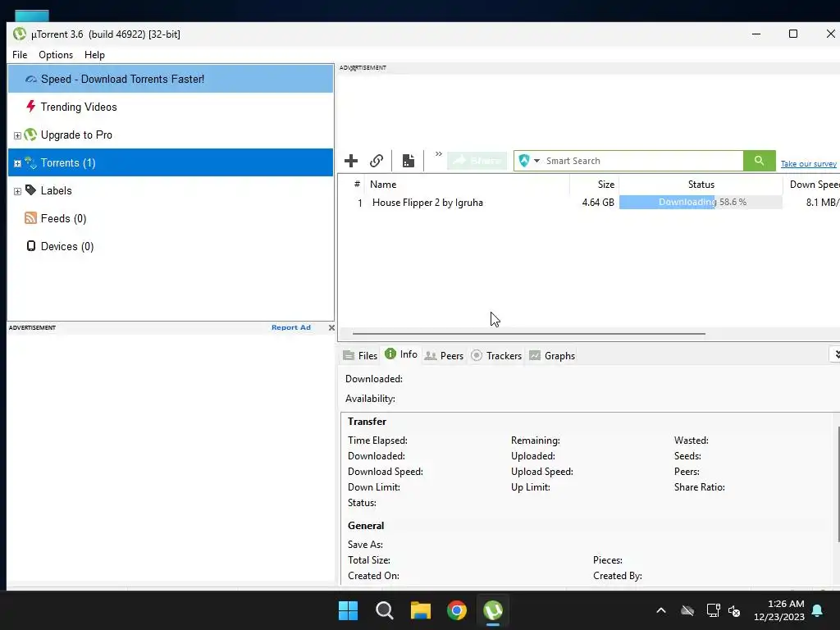Click the 4.64 GB size cell
840x630 pixels.
click(598, 203)
